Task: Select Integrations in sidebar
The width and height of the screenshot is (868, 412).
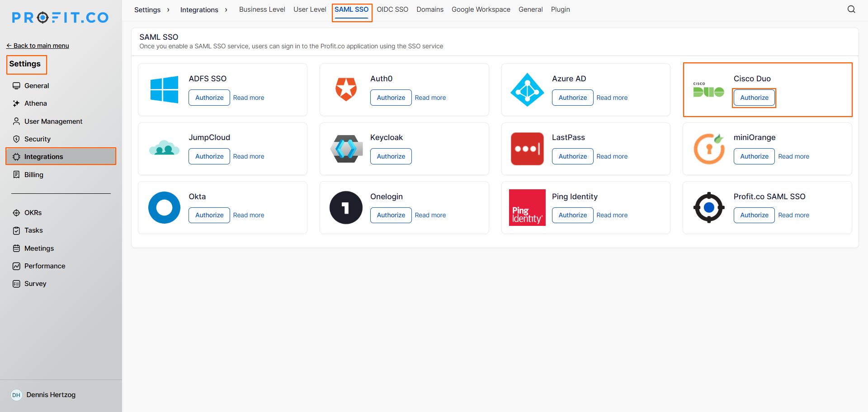Action: [x=61, y=156]
